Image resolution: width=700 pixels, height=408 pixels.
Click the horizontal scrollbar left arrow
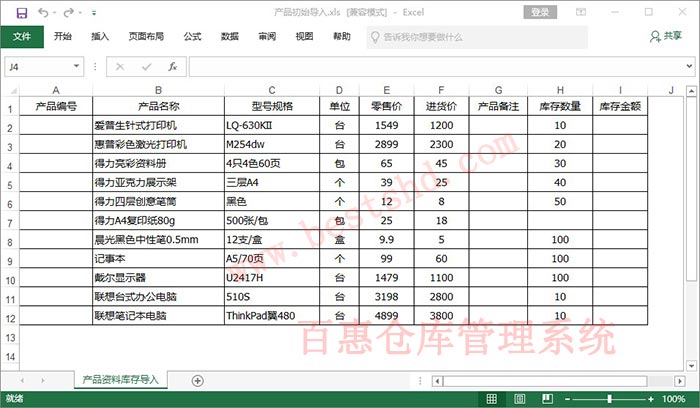click(438, 381)
